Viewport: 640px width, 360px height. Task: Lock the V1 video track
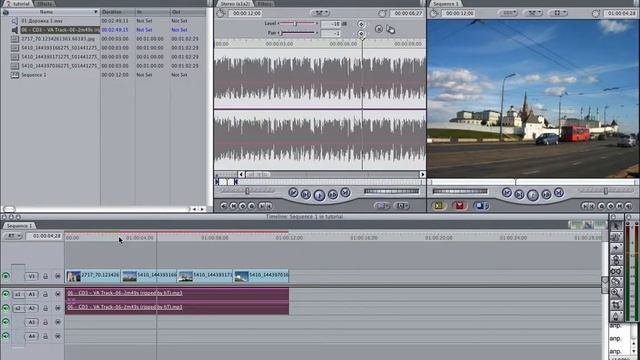45,276
